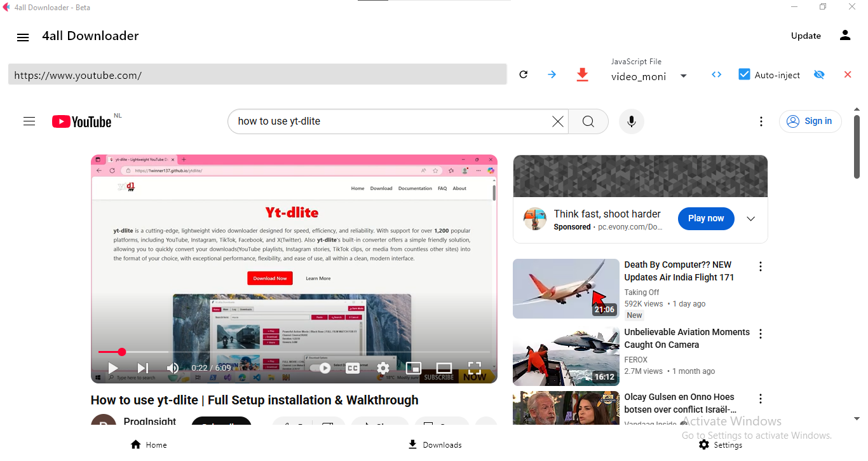Image resolution: width=868 pixels, height=461 pixels.
Task: Click the Taking Off channel name
Action: coord(642,292)
